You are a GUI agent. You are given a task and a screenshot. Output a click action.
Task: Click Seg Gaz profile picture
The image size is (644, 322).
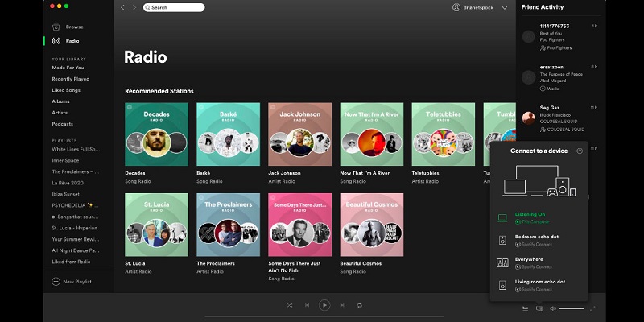(529, 118)
